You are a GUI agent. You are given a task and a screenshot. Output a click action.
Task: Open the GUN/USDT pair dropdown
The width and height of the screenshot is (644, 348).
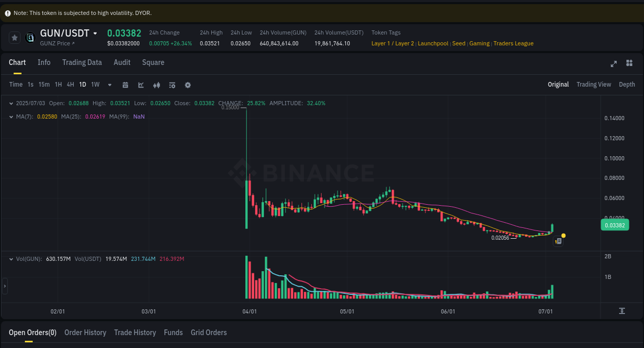[95, 33]
